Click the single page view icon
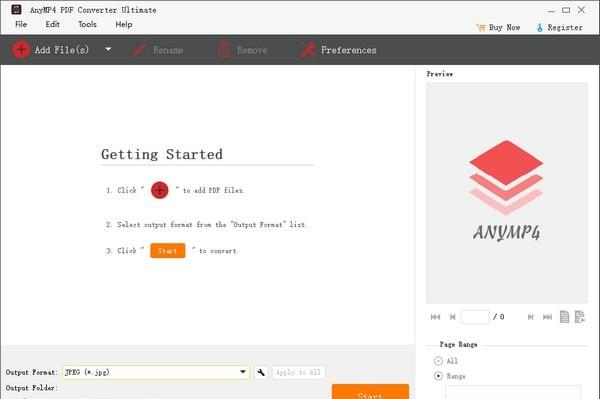The image size is (600, 399). [564, 317]
